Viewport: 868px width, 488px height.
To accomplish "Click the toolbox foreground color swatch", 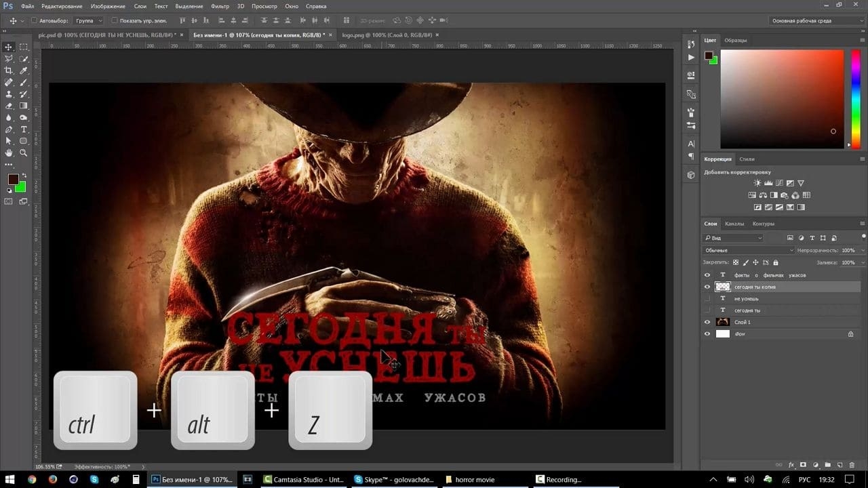I will point(13,179).
